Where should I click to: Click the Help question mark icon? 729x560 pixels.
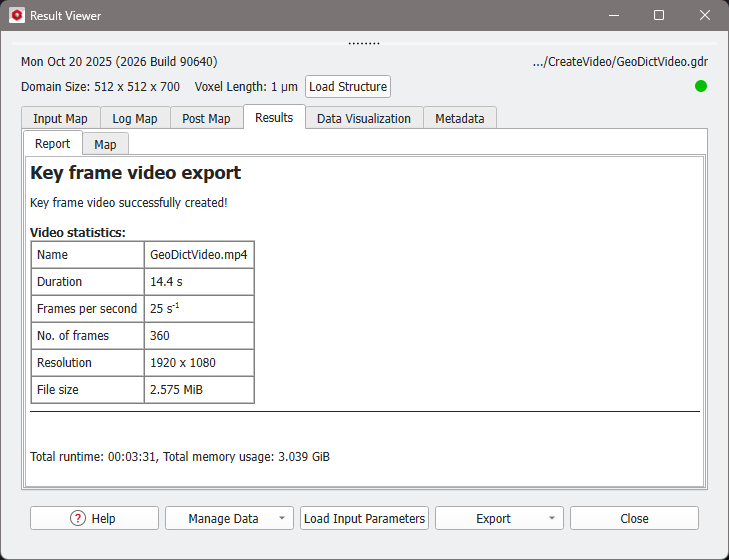coord(78,518)
